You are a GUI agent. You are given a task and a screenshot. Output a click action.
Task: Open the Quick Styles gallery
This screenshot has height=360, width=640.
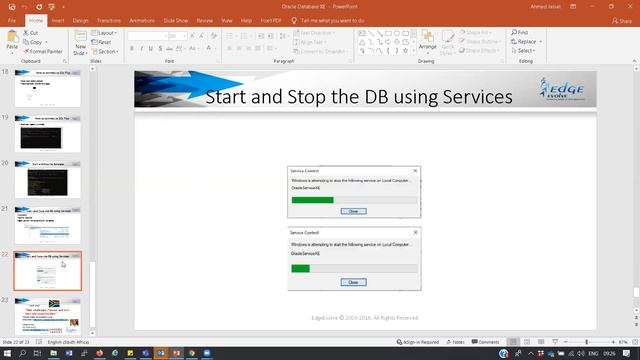coord(448,41)
